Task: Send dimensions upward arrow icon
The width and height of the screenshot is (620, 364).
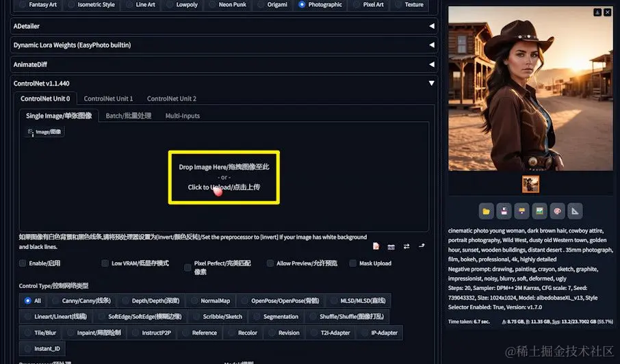Action: 422,246
